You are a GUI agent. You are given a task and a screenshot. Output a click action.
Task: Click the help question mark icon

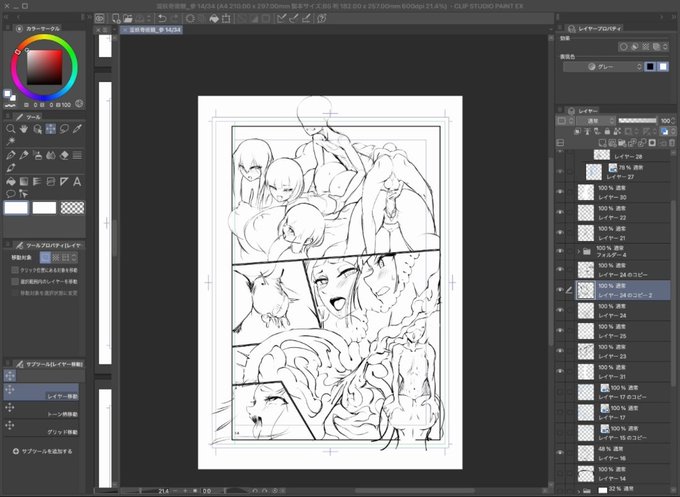point(322,19)
